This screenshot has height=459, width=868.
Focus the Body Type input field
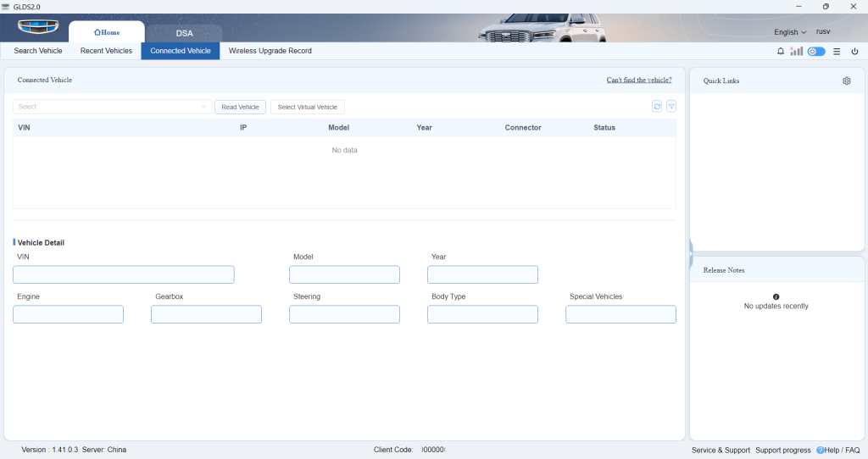click(482, 314)
